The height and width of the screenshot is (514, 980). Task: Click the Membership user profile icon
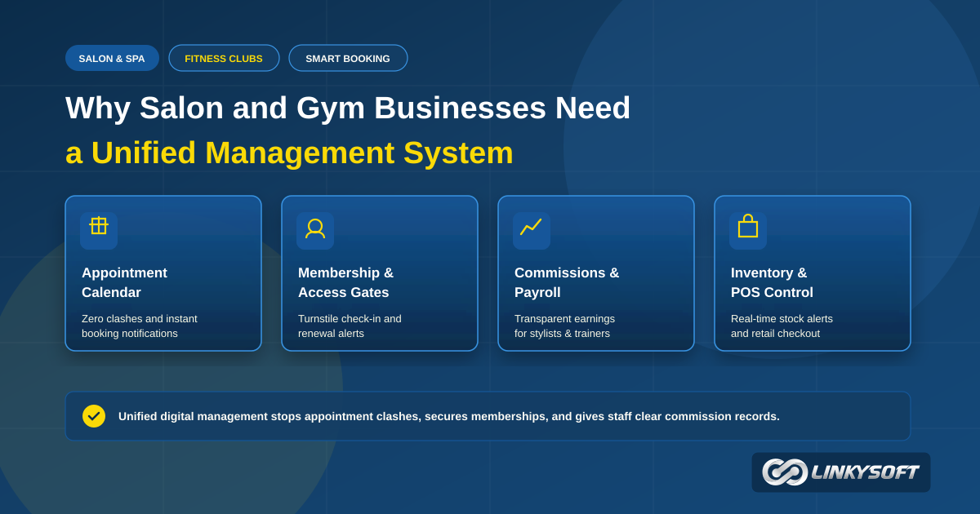click(315, 230)
